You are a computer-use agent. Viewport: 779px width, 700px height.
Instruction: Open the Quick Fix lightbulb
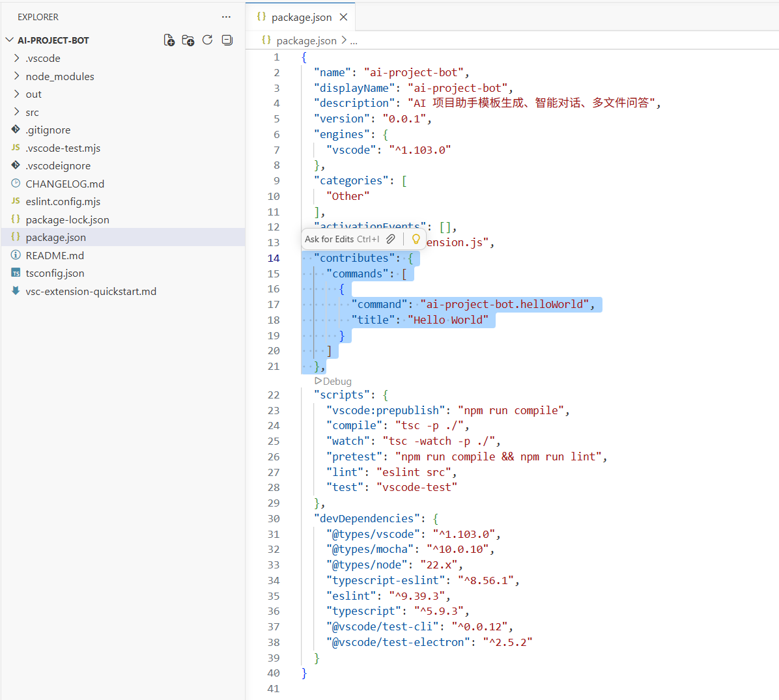pyautogui.click(x=416, y=239)
